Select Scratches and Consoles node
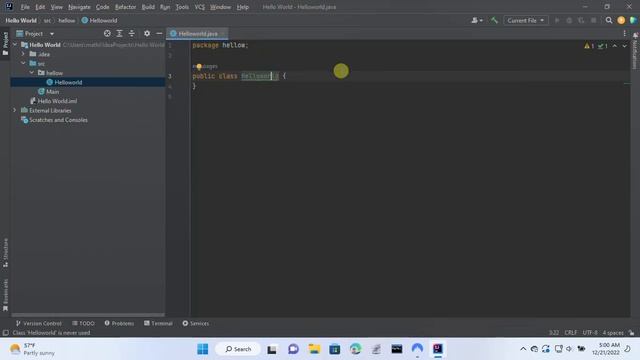 [54, 120]
